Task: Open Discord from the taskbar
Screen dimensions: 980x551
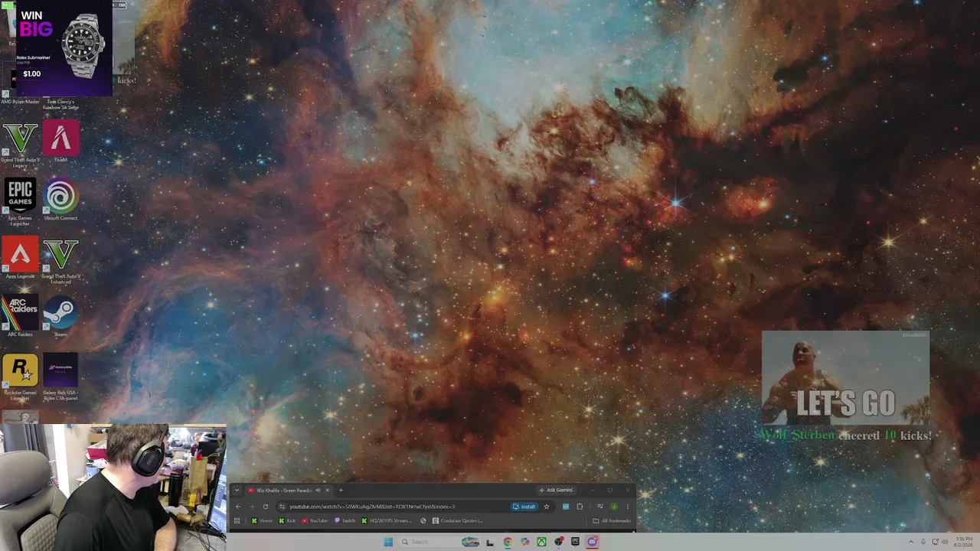Action: (x=592, y=543)
